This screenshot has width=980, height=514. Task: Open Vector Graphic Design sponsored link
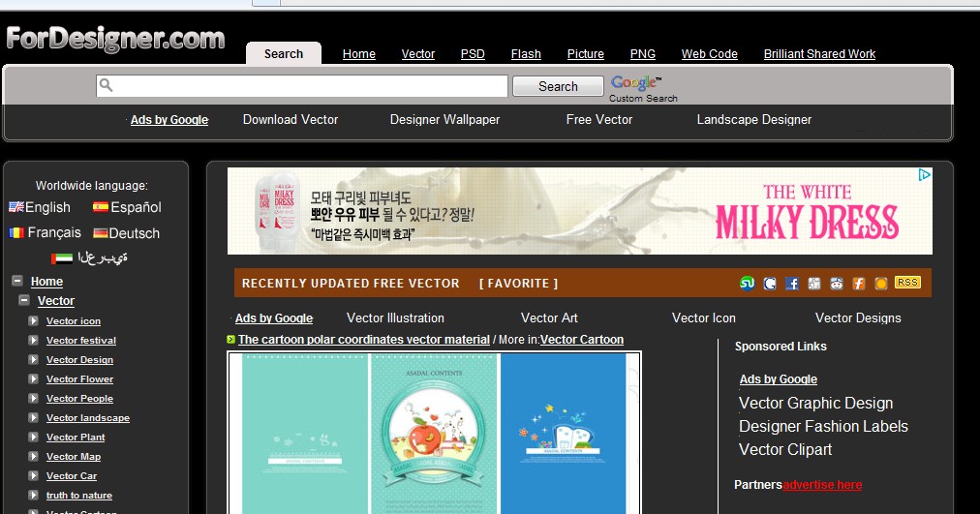tap(815, 404)
